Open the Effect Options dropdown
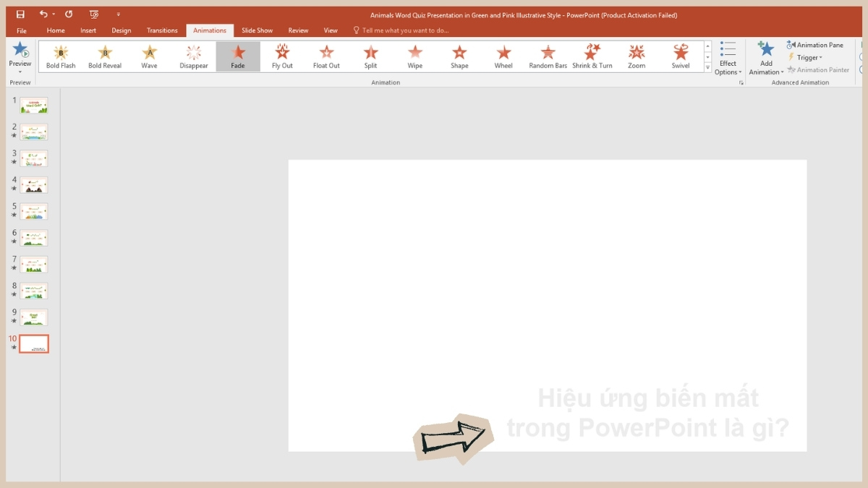This screenshot has width=868, height=488. (728, 57)
